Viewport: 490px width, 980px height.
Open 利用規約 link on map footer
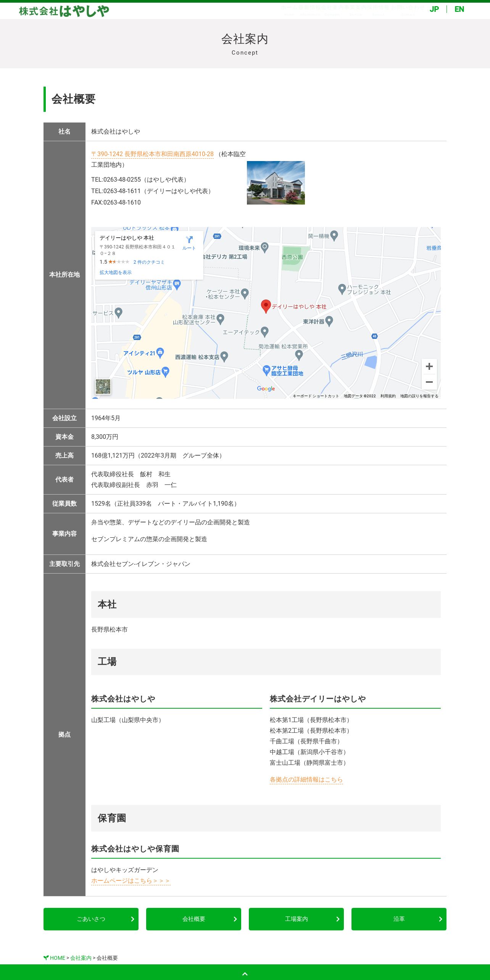coord(388,396)
